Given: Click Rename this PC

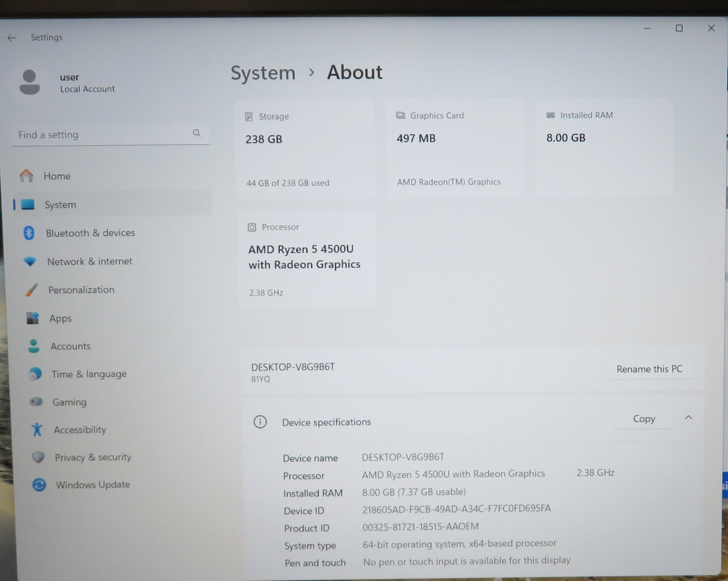Looking at the screenshot, I should click(649, 369).
